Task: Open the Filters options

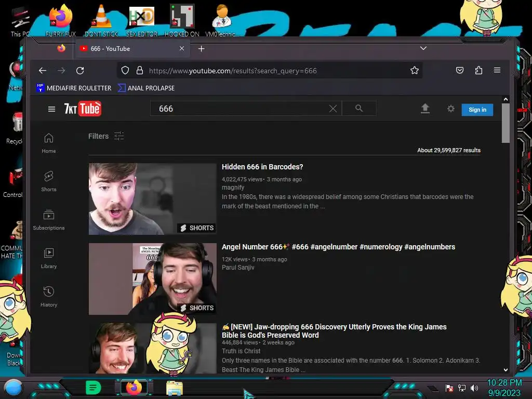Action: tap(106, 136)
